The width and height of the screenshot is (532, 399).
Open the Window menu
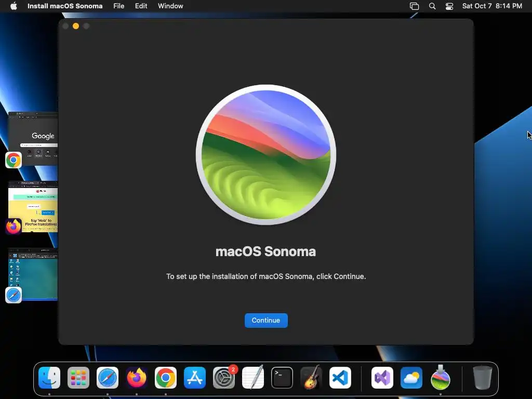170,6
